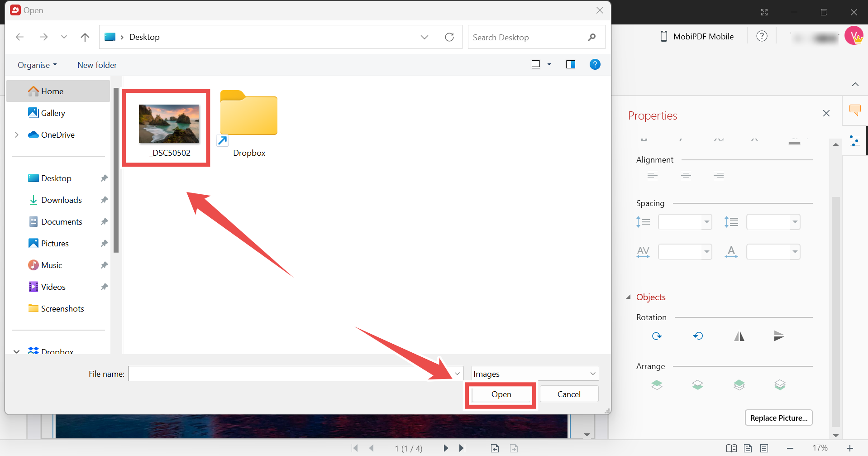868x456 pixels.
Task: Open the Organise menu
Action: click(x=37, y=65)
